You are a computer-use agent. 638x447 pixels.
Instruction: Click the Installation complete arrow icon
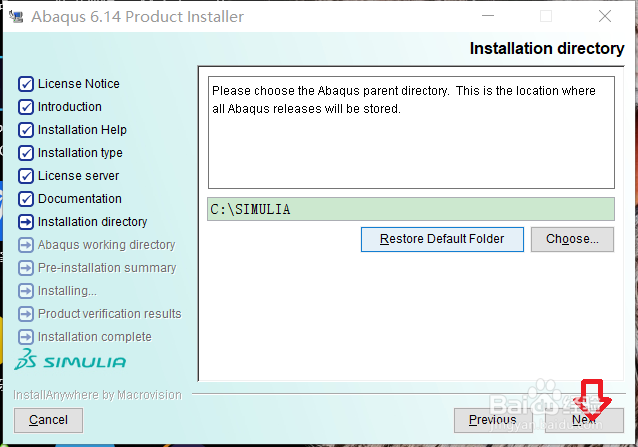26,337
